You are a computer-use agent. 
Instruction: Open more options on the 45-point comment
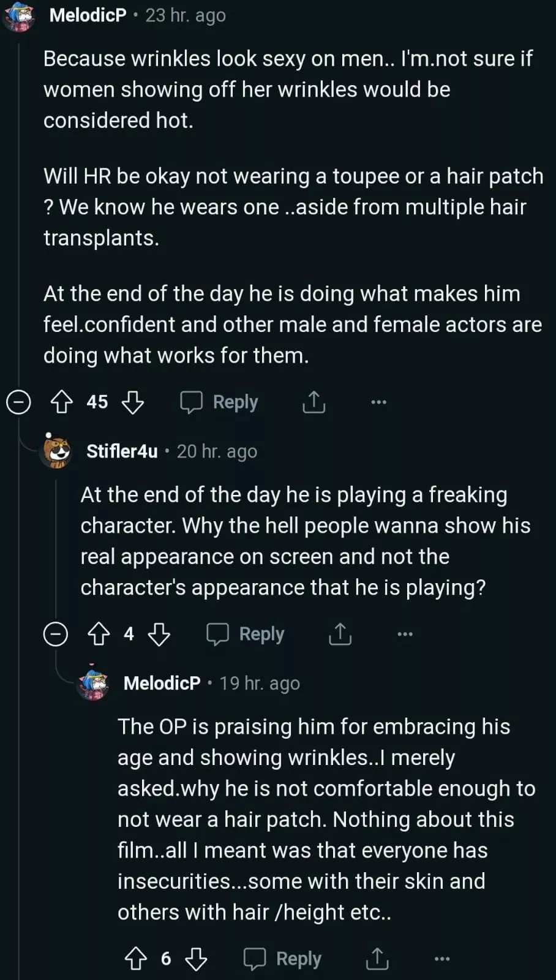click(x=379, y=402)
